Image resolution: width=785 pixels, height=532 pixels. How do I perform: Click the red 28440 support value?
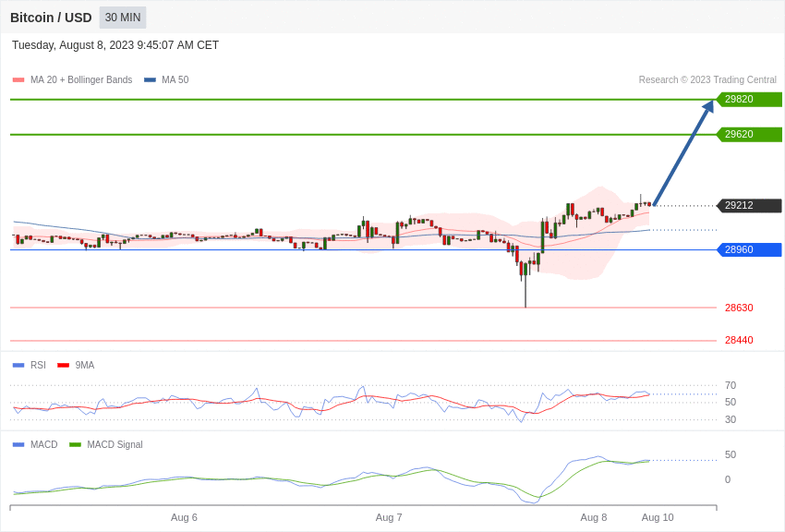tap(739, 340)
